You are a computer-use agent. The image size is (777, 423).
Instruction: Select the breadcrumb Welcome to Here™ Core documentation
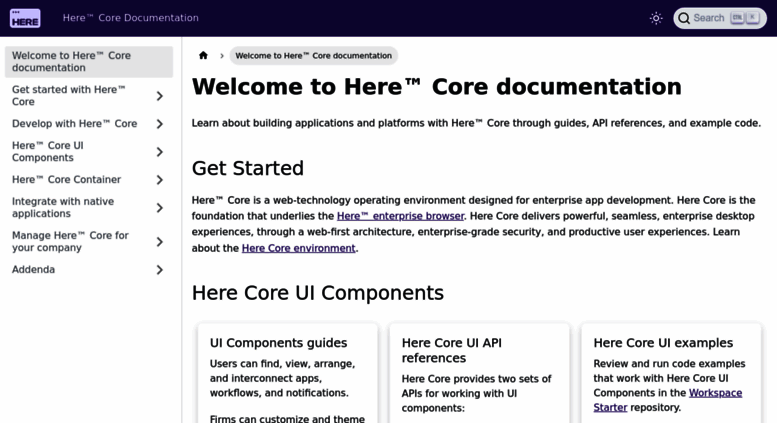click(x=313, y=55)
